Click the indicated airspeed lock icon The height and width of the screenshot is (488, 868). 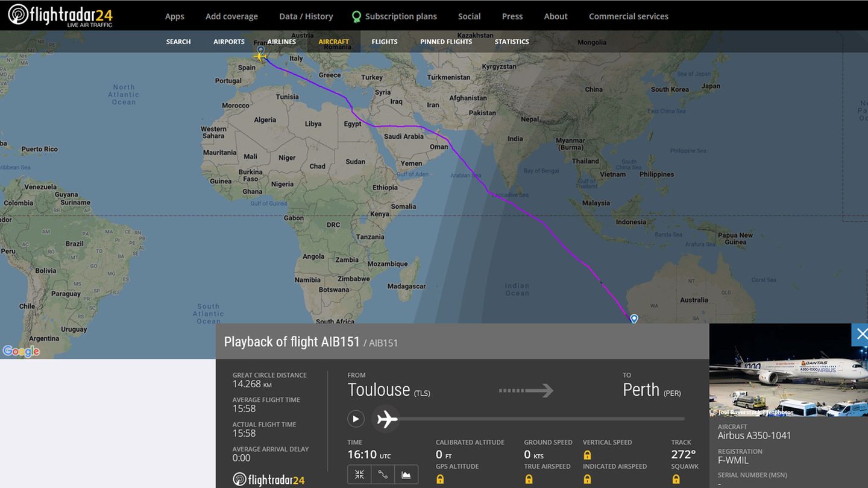point(587,479)
